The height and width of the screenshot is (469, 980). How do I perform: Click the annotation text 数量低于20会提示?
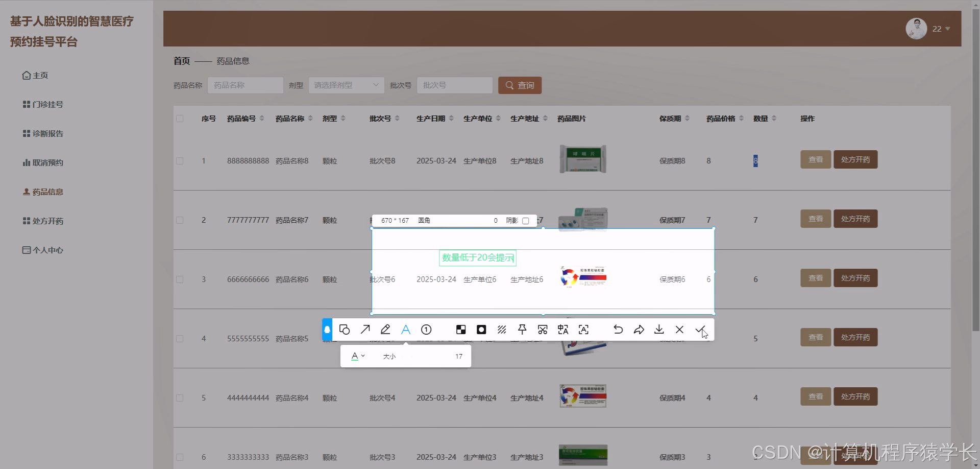click(478, 257)
